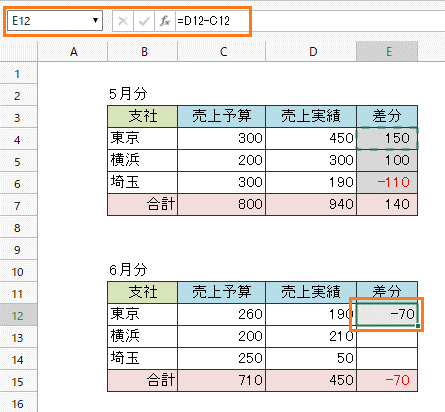Select column B header
This screenshot has width=445, height=412.
[143, 52]
